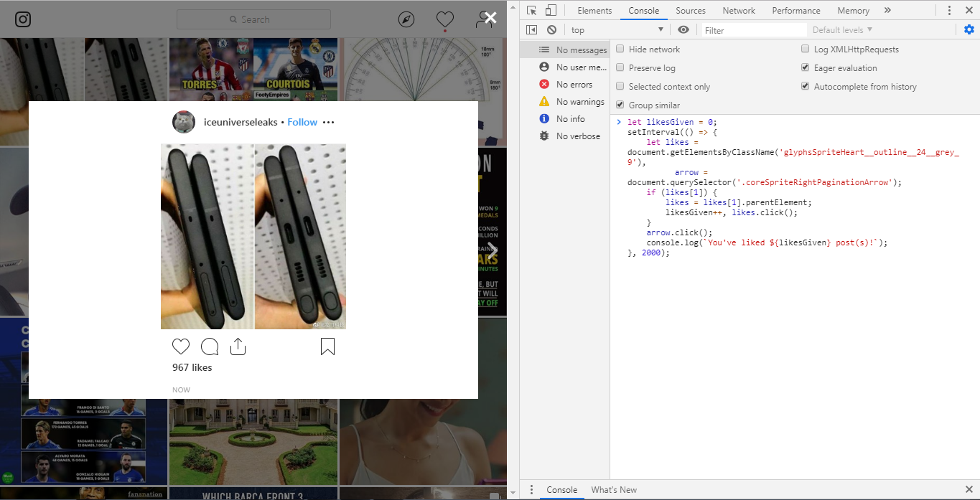Switch to the Elements tab

pyautogui.click(x=594, y=11)
